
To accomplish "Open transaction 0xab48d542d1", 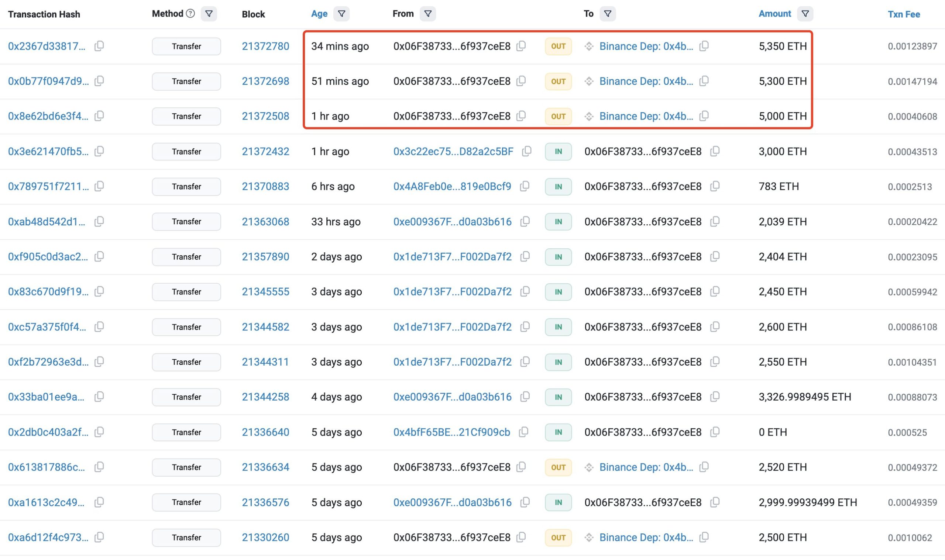I will pyautogui.click(x=47, y=221).
